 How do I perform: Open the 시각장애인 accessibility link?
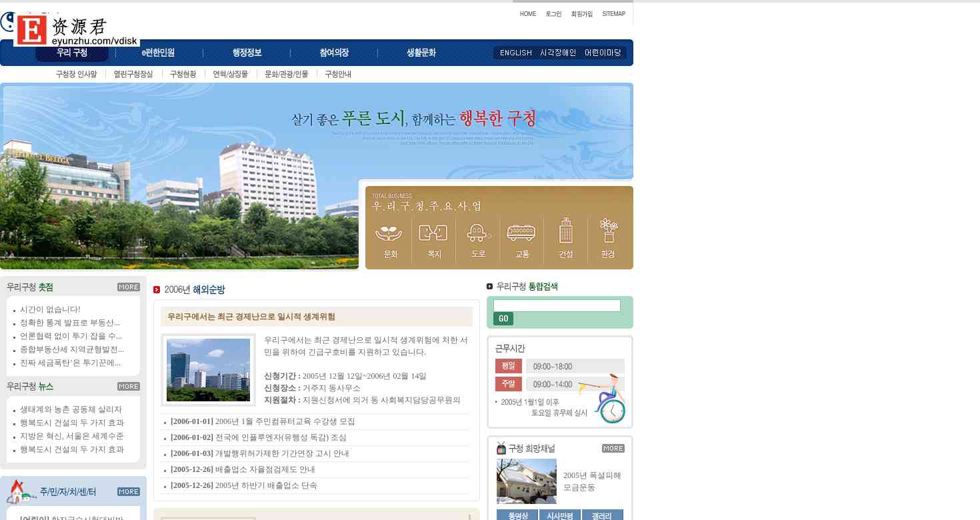[x=558, y=53]
